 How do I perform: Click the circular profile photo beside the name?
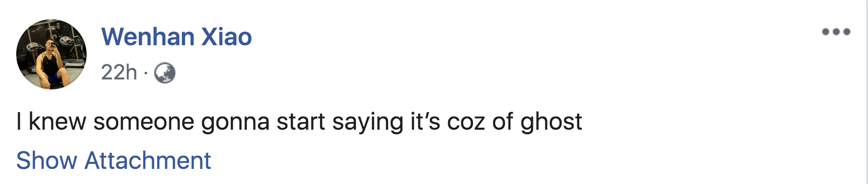pyautogui.click(x=51, y=54)
